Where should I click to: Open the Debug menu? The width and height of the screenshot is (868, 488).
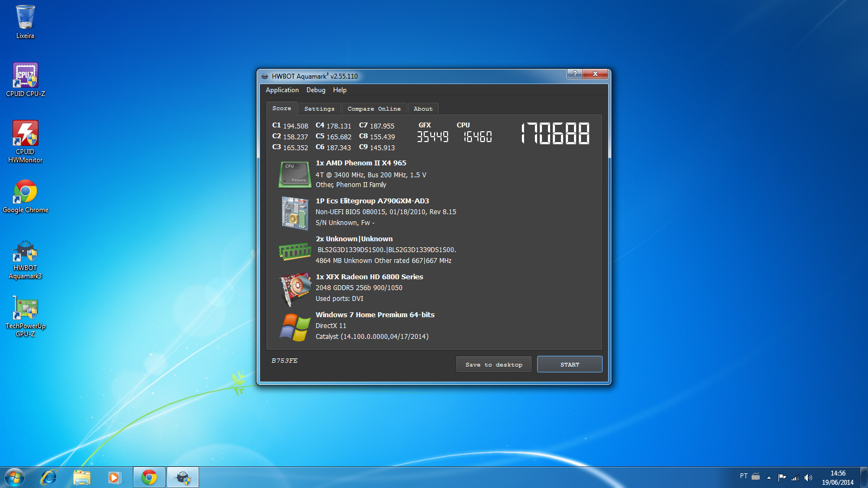click(x=316, y=90)
